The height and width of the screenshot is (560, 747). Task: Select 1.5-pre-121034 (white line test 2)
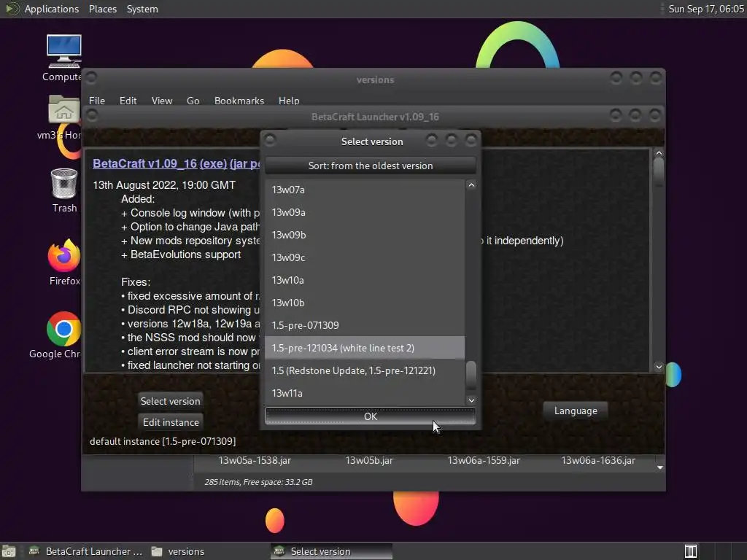[365, 348]
